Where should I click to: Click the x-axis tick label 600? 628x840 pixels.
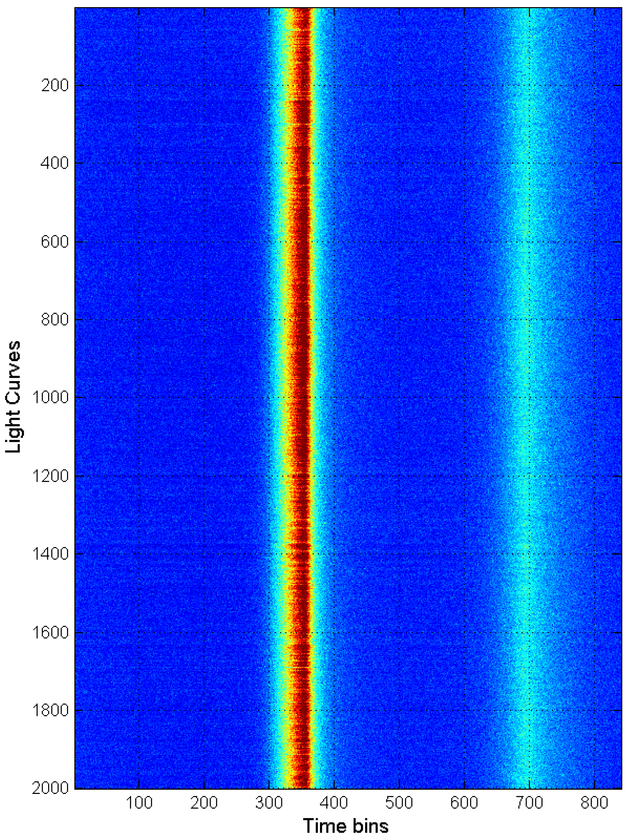[x=464, y=803]
